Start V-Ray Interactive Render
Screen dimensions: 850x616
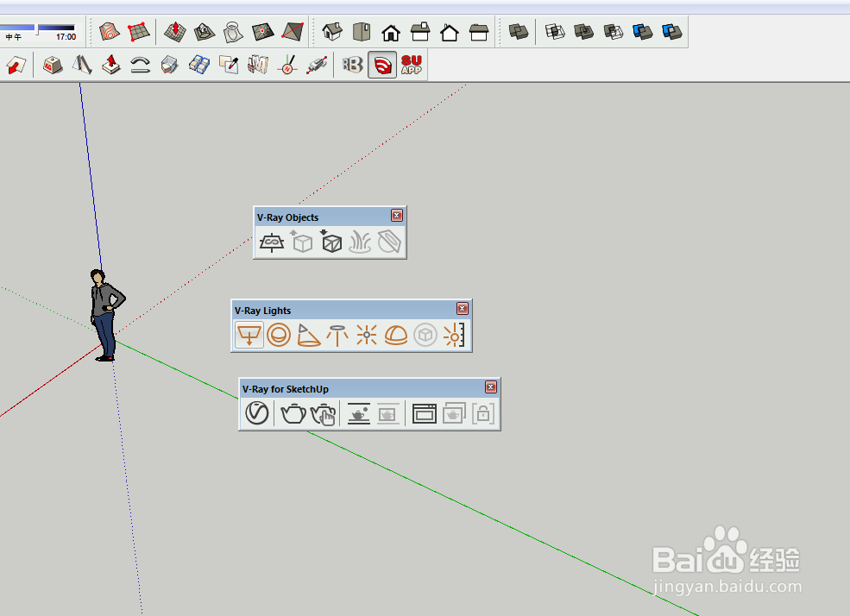323,414
